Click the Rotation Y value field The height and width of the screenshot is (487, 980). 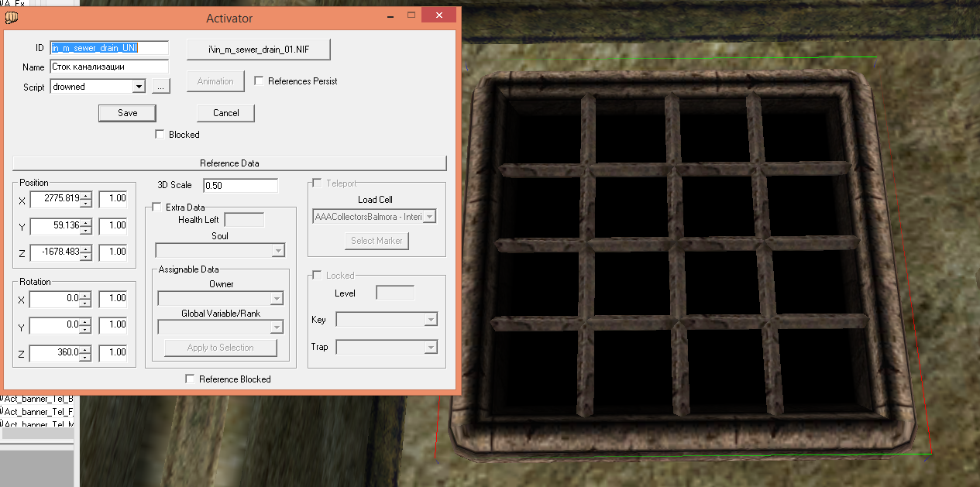(x=55, y=325)
